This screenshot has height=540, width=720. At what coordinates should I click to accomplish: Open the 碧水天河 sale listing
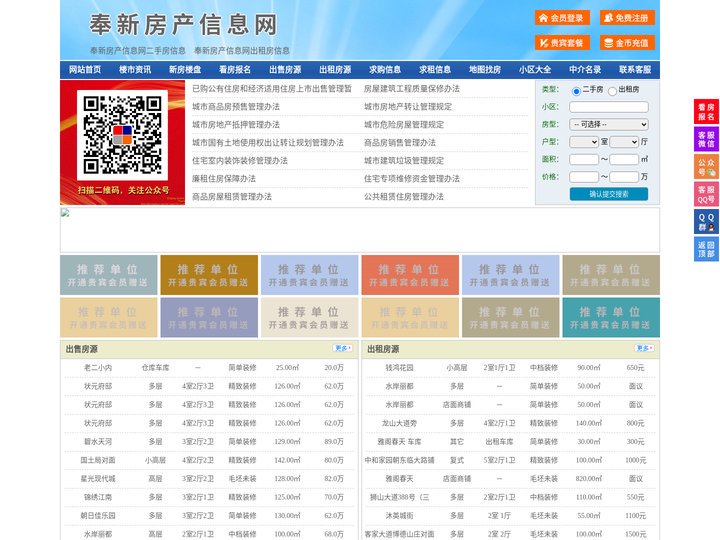pyautogui.click(x=98, y=442)
